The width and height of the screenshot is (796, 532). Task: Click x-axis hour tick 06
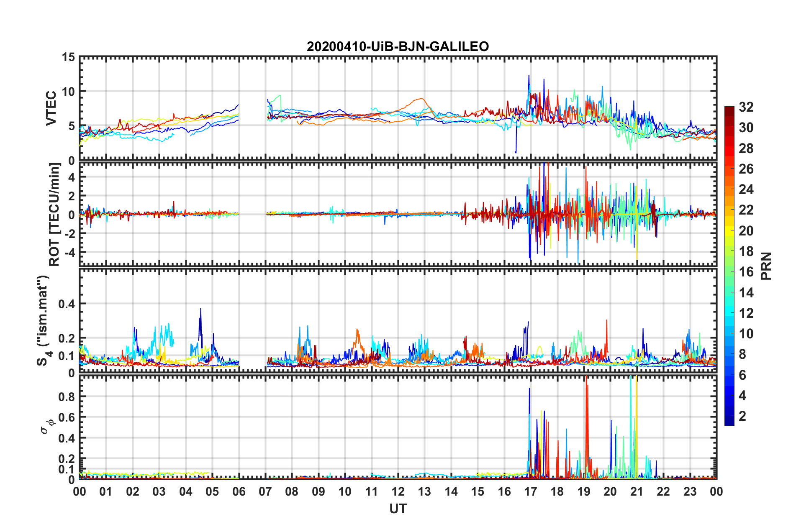tap(239, 491)
